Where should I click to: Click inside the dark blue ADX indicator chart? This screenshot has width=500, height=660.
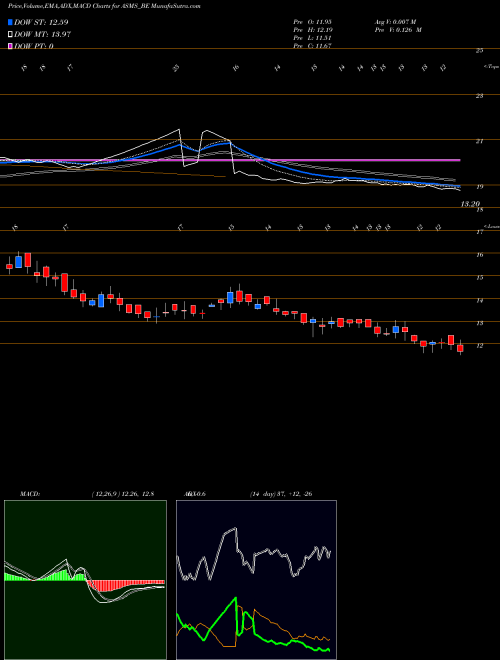point(256,580)
